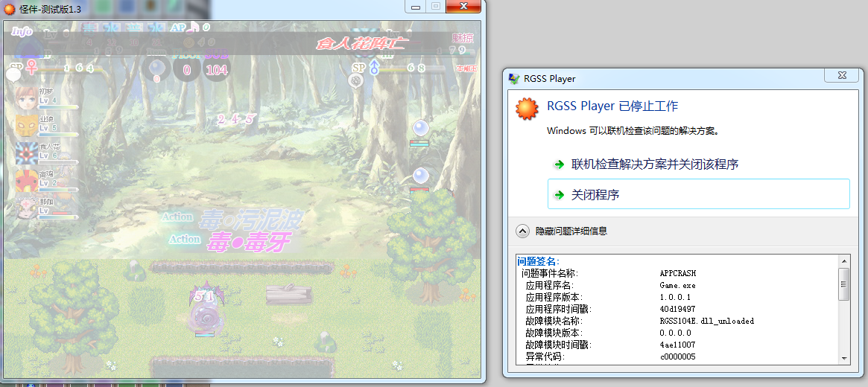Click the pink music note next to AP
The height and width of the screenshot is (387, 868).
[x=194, y=27]
